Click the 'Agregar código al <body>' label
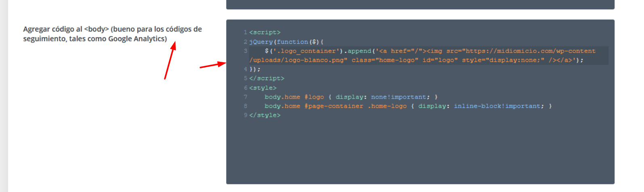 point(66,29)
